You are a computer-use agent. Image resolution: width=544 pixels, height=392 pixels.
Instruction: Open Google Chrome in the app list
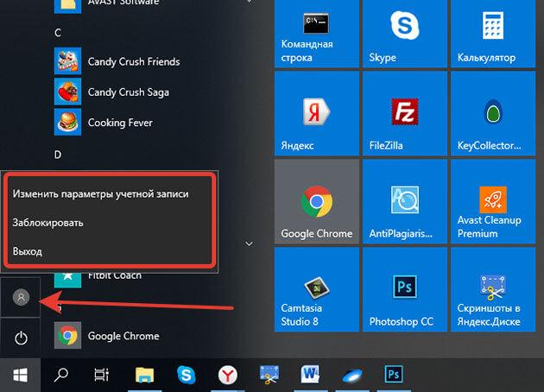pyautogui.click(x=107, y=336)
